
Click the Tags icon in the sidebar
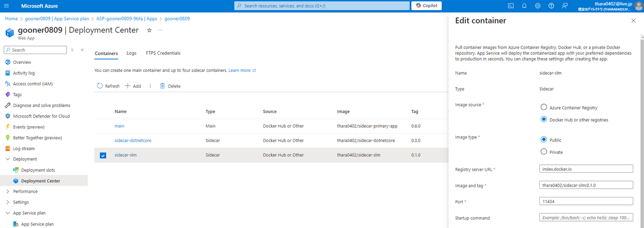[8, 94]
